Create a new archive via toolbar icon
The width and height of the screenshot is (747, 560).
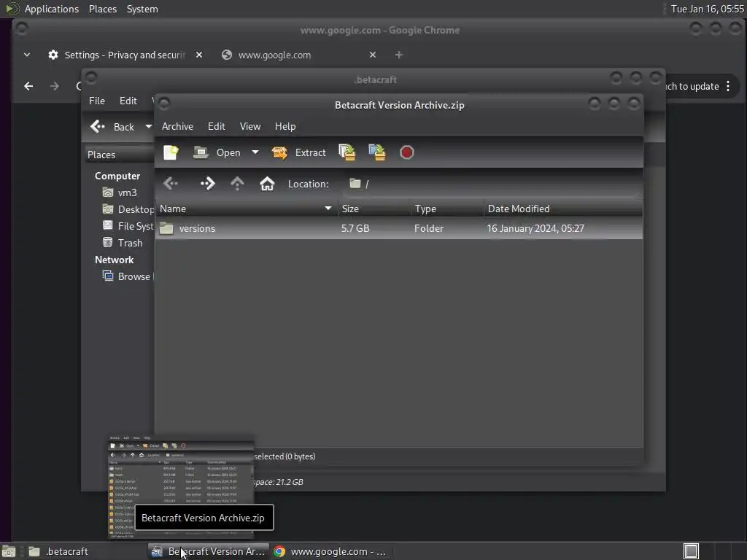pos(171,152)
